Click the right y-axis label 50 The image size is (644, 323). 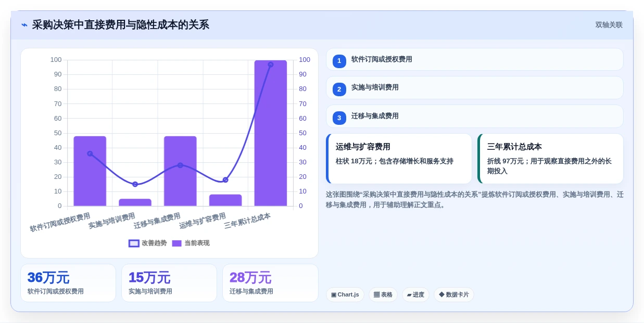[302, 133]
